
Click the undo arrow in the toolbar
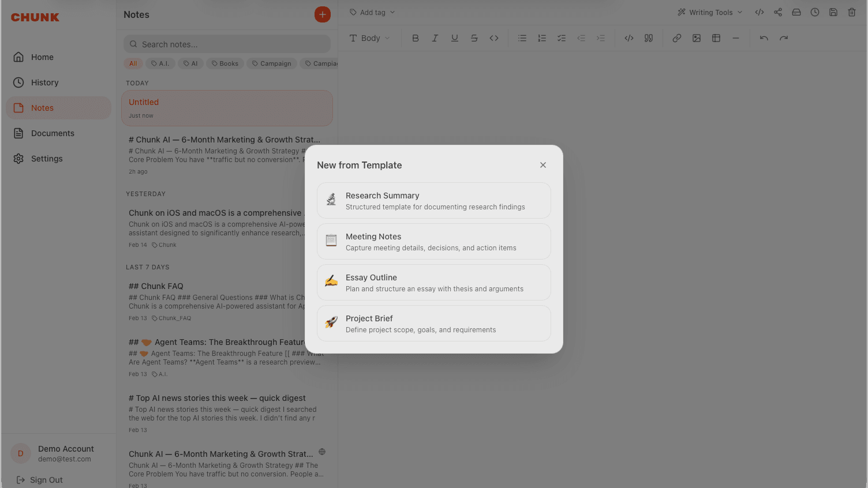(764, 37)
